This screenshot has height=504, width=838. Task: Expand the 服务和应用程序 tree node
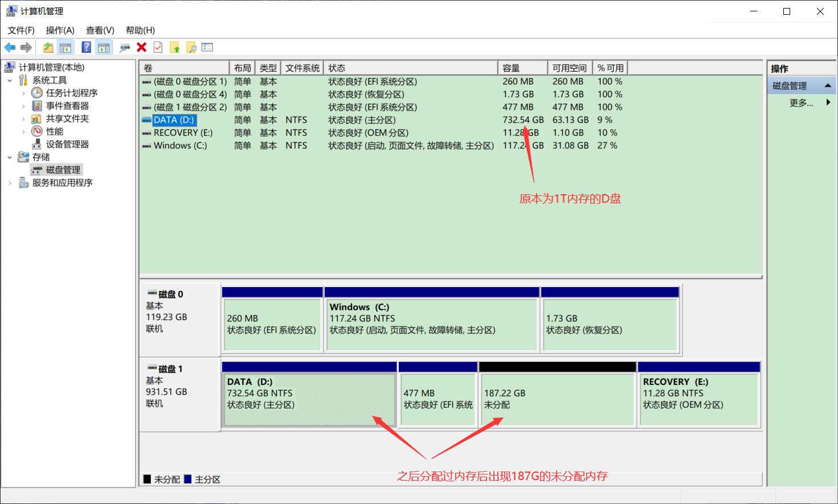10,183
